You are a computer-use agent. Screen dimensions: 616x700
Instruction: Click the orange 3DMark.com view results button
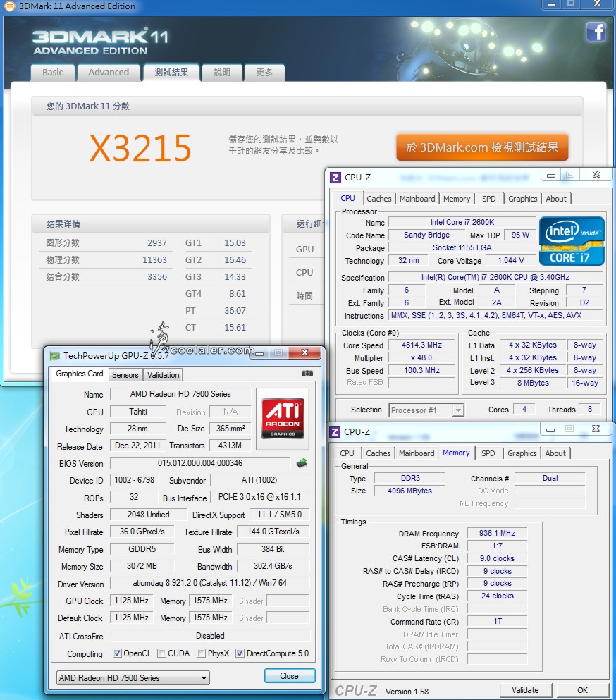click(x=482, y=147)
